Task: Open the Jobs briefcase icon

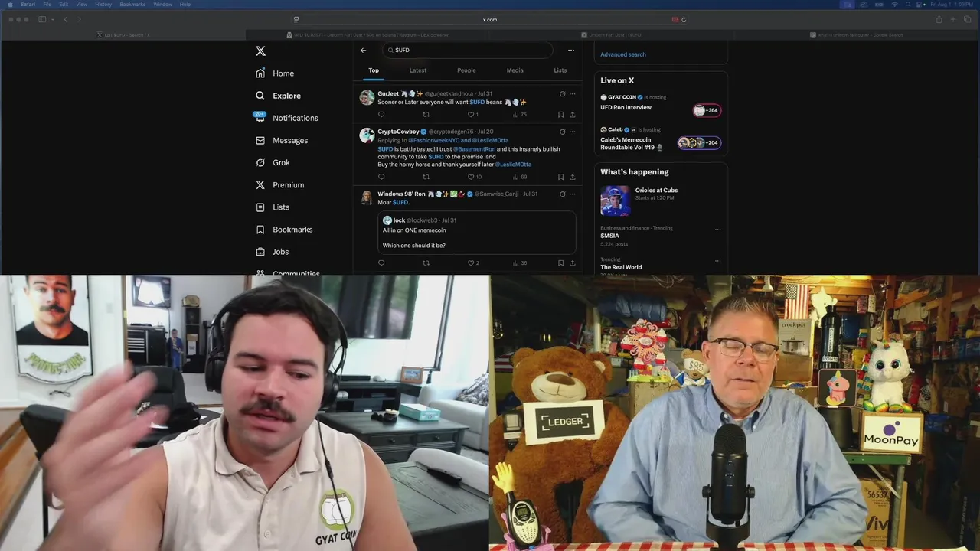Action: pyautogui.click(x=260, y=251)
